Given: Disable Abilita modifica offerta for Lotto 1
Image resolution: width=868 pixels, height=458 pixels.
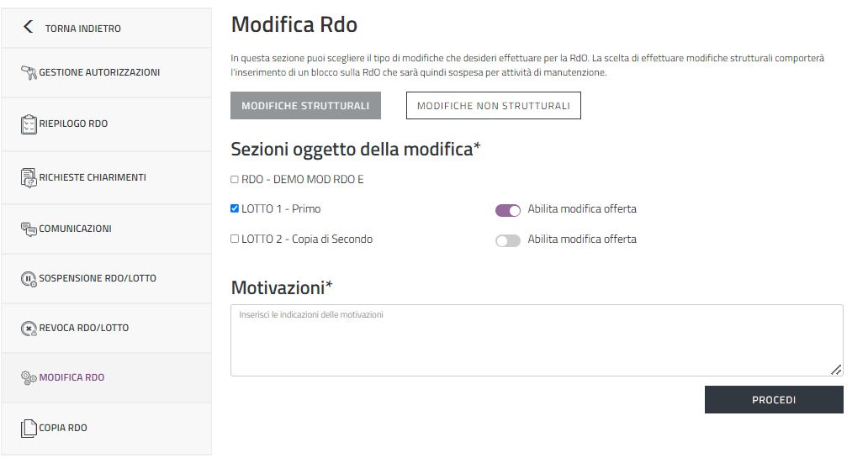Looking at the screenshot, I should click(508, 210).
